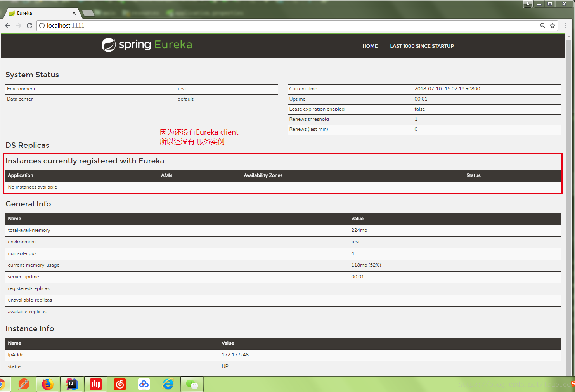
Task: Click the AMIs column header
Action: click(x=167, y=175)
